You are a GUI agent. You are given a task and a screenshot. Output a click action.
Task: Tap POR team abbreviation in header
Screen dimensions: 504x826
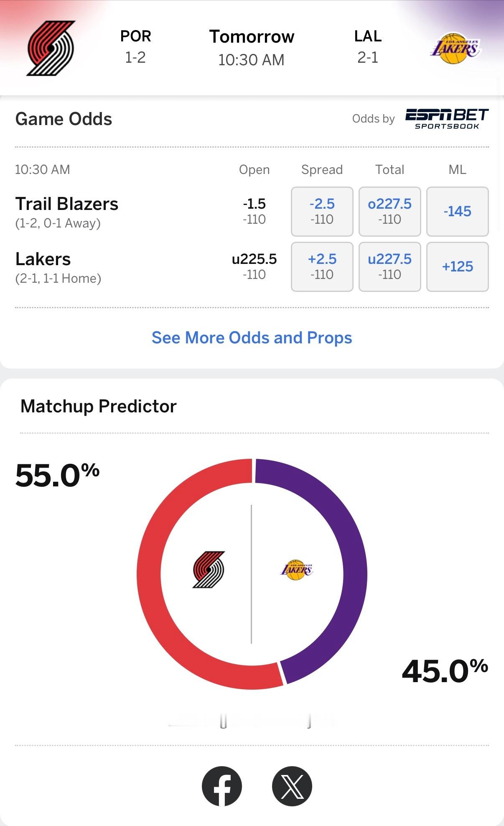[135, 36]
